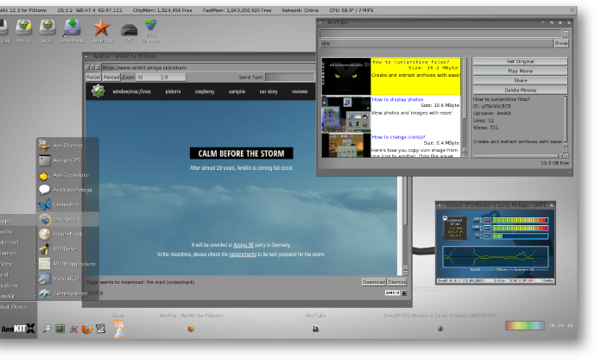Click the AmiKit X start logo
This screenshot has width=601, height=364.
pos(18,329)
